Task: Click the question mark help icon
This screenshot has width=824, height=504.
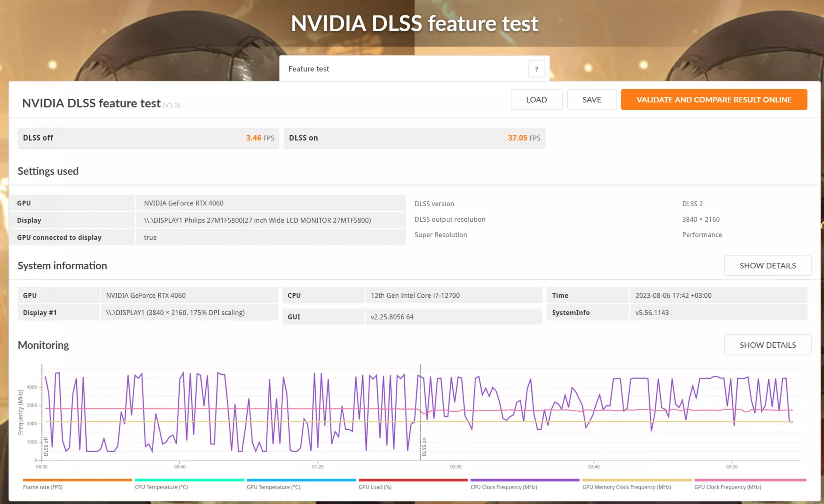Action: pyautogui.click(x=536, y=69)
